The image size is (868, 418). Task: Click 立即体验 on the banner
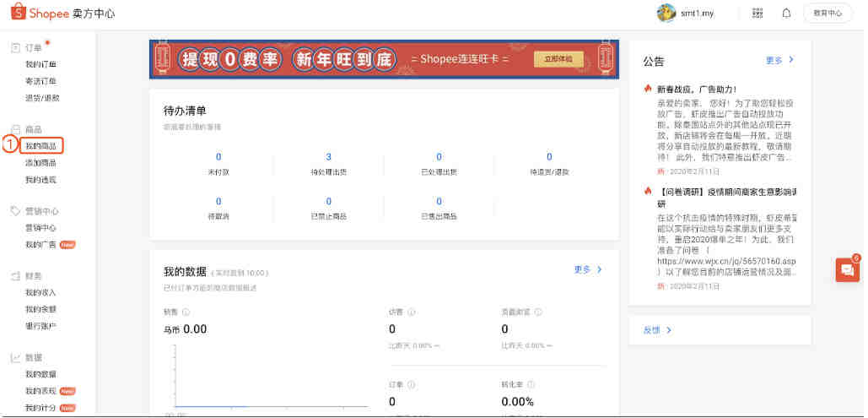[558, 59]
